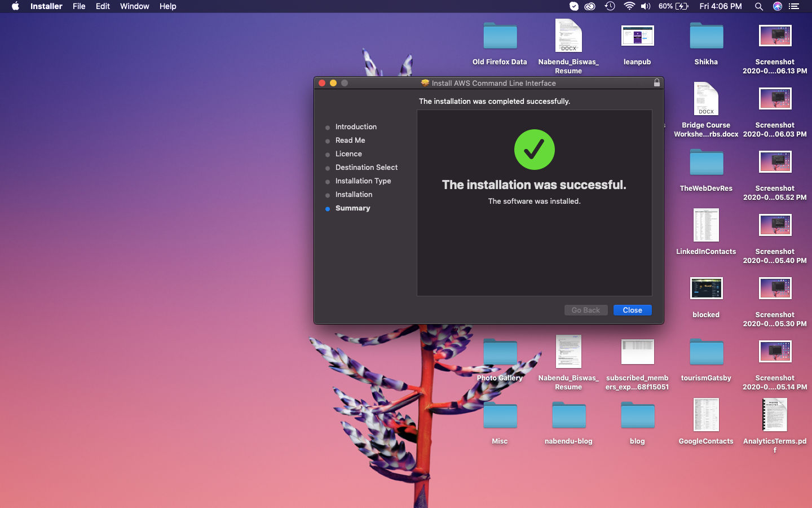Select Screenshot 05.30 PM thumbnail
Screen dimensions: 812x508
[775, 288]
